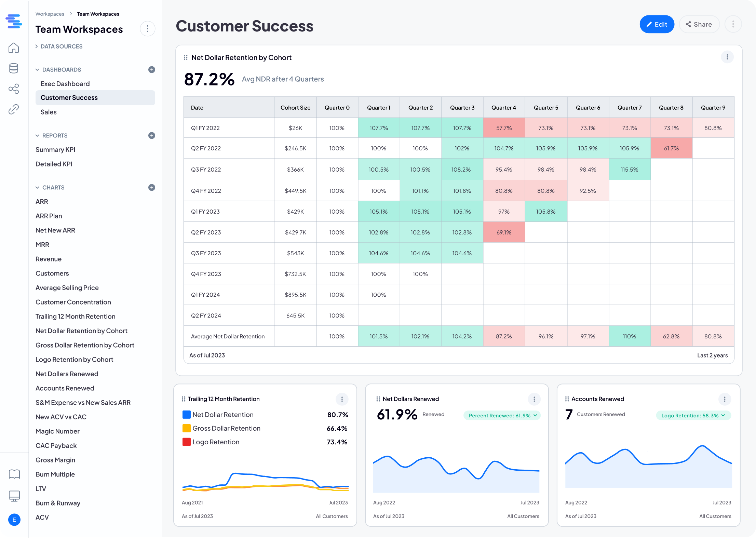This screenshot has height=538, width=756.
Task: Select the database icon in the sidebar
Action: (x=14, y=68)
